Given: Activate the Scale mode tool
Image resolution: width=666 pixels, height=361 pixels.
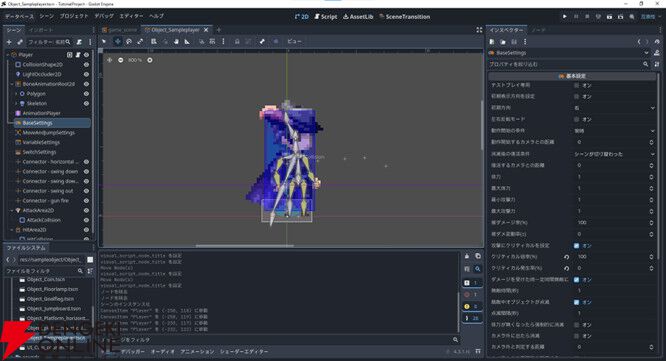Looking at the screenshot, I should tap(140, 41).
